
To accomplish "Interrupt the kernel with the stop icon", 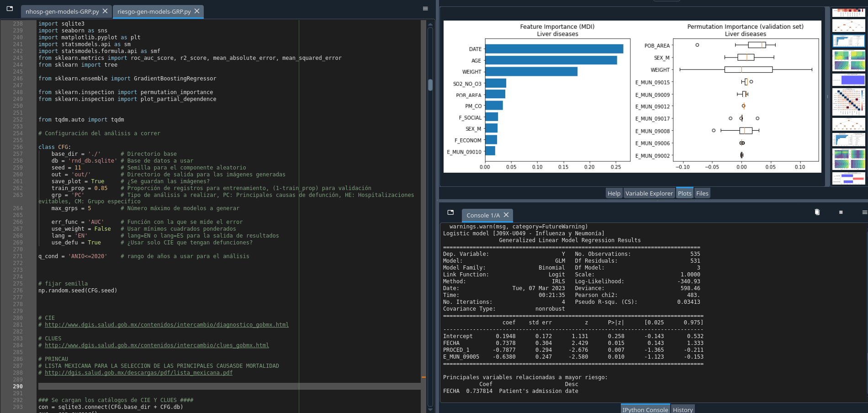I will click(x=841, y=212).
